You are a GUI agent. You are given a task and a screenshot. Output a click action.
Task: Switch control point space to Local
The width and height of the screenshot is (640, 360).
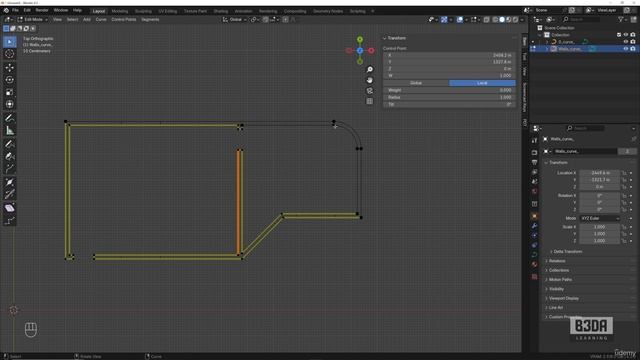[482, 83]
